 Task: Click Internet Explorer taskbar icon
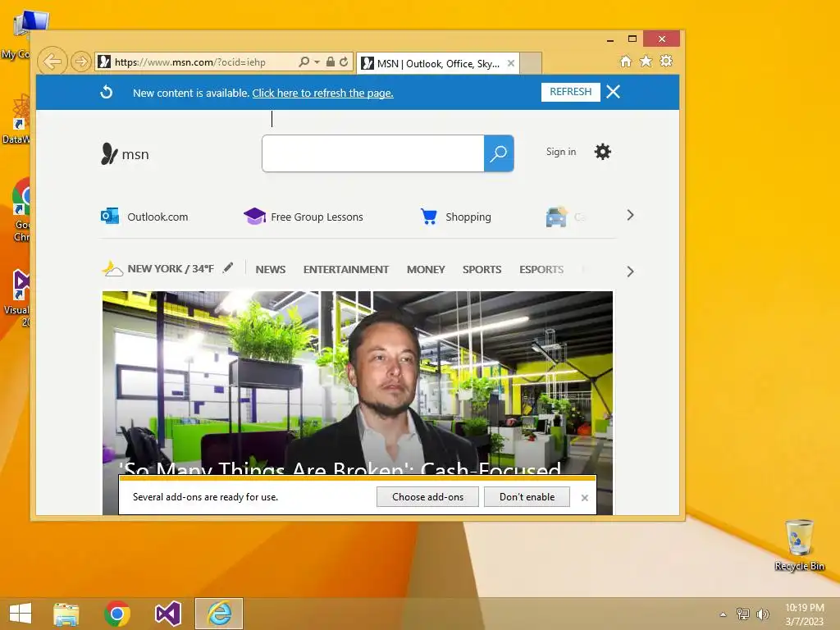(219, 614)
